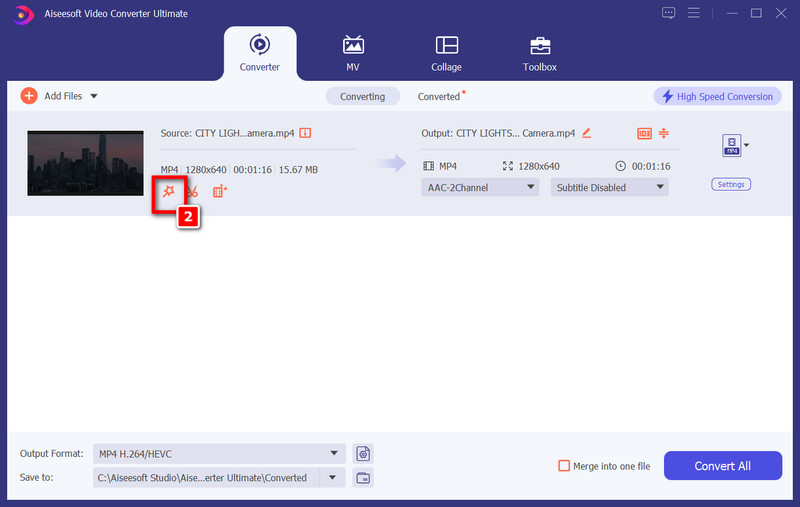Edit ID3 metadata tag icon
The width and height of the screenshot is (800, 507).
coord(644,133)
